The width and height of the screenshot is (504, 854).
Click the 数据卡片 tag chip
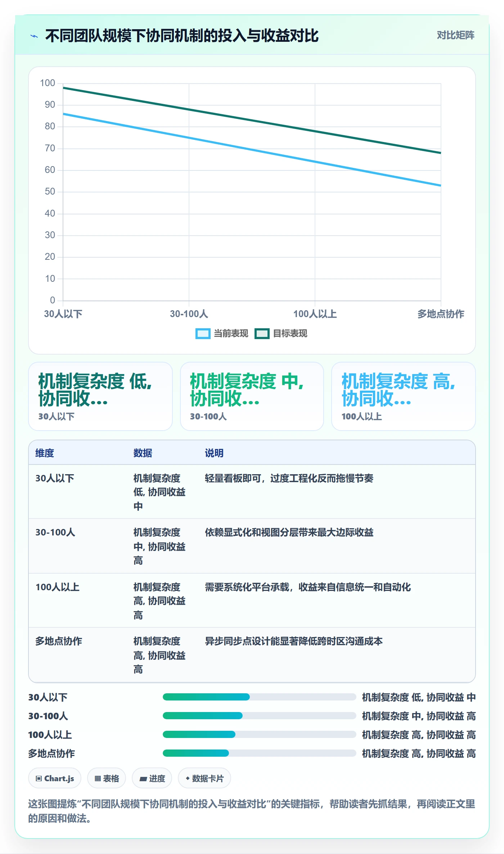(204, 778)
